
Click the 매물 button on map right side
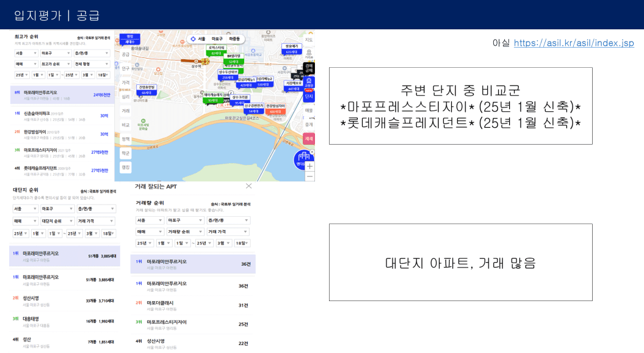(x=309, y=111)
